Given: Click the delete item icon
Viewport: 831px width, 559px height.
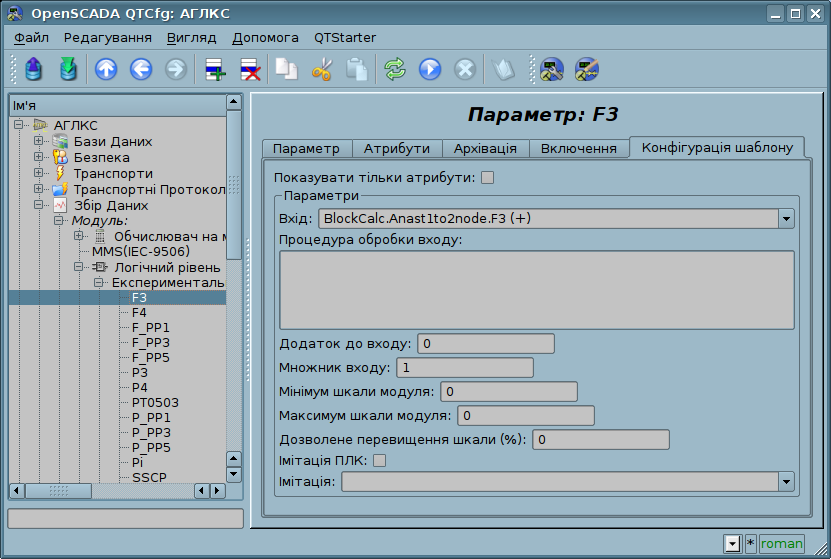Looking at the screenshot, I should tap(249, 69).
